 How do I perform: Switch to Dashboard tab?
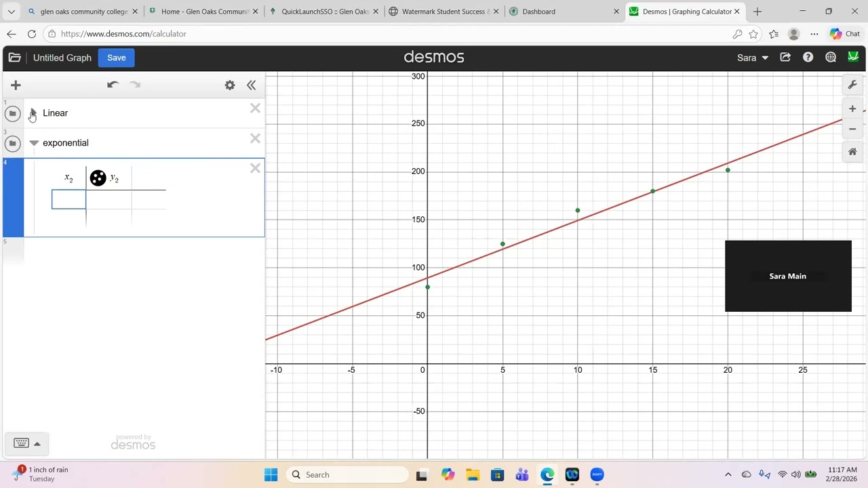(564, 12)
